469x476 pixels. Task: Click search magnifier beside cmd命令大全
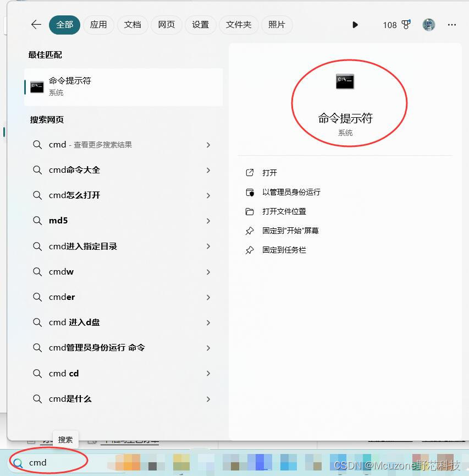pos(37,170)
